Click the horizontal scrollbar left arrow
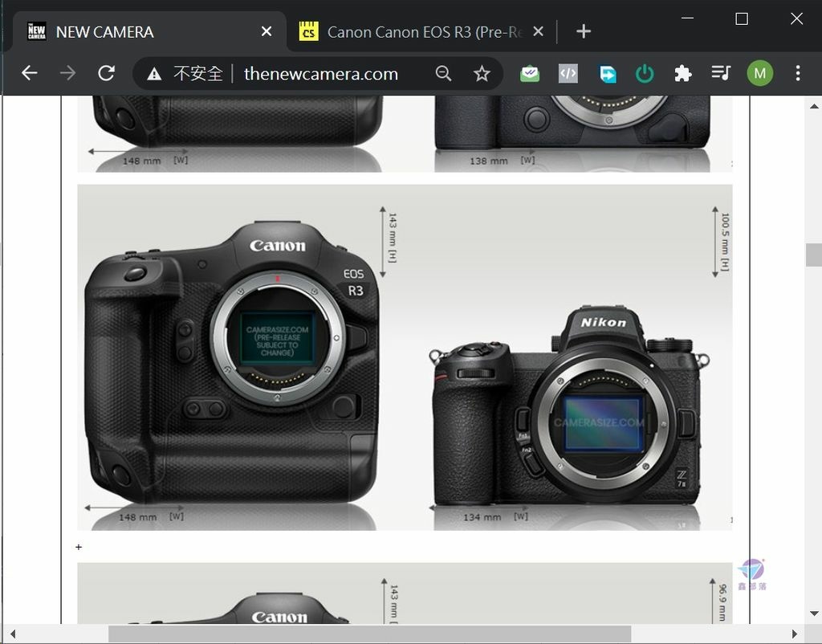The width and height of the screenshot is (822, 644). click(13, 634)
